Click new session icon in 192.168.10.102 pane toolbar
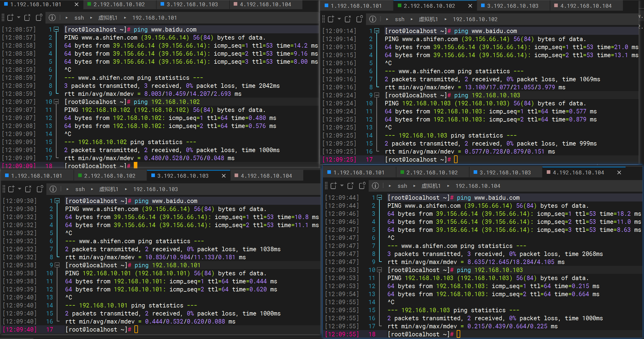644x339 pixels. tap(331, 19)
